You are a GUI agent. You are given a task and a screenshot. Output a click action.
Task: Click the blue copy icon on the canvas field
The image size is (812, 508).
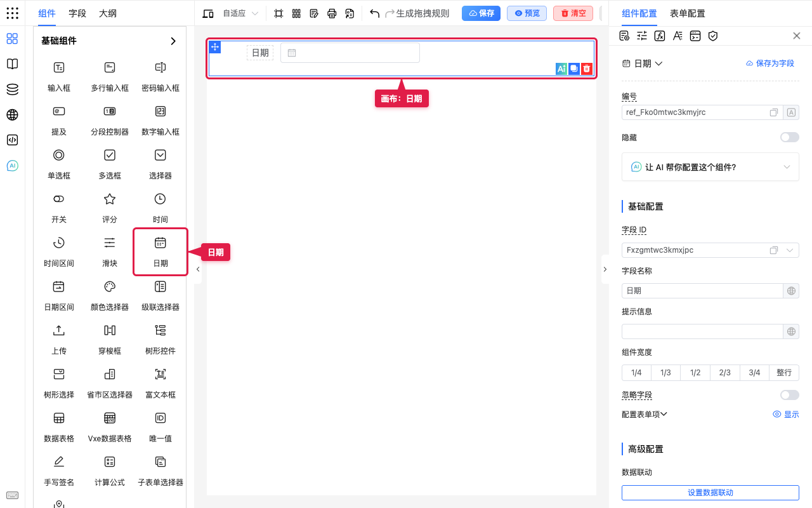coord(574,69)
